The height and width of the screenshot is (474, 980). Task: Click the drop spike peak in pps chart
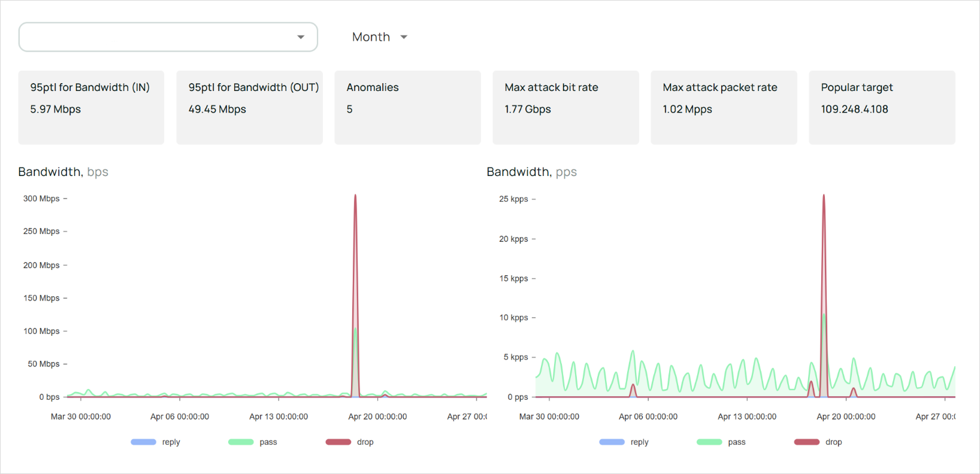pyautogui.click(x=824, y=195)
